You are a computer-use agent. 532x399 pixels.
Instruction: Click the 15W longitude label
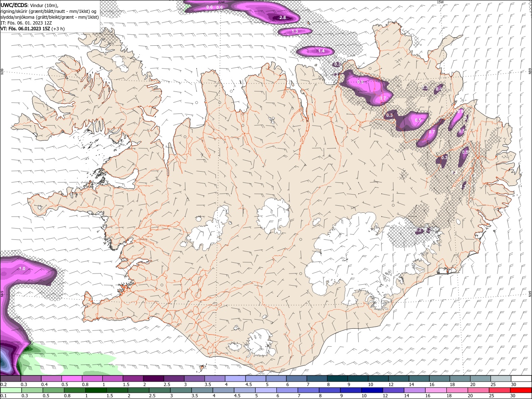click(440, 2)
